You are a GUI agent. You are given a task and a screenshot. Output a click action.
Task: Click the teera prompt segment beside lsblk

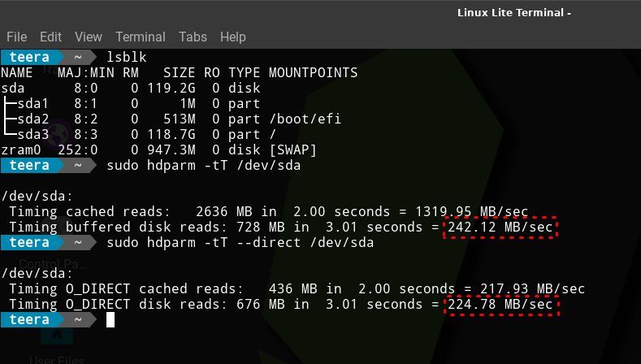coord(29,57)
